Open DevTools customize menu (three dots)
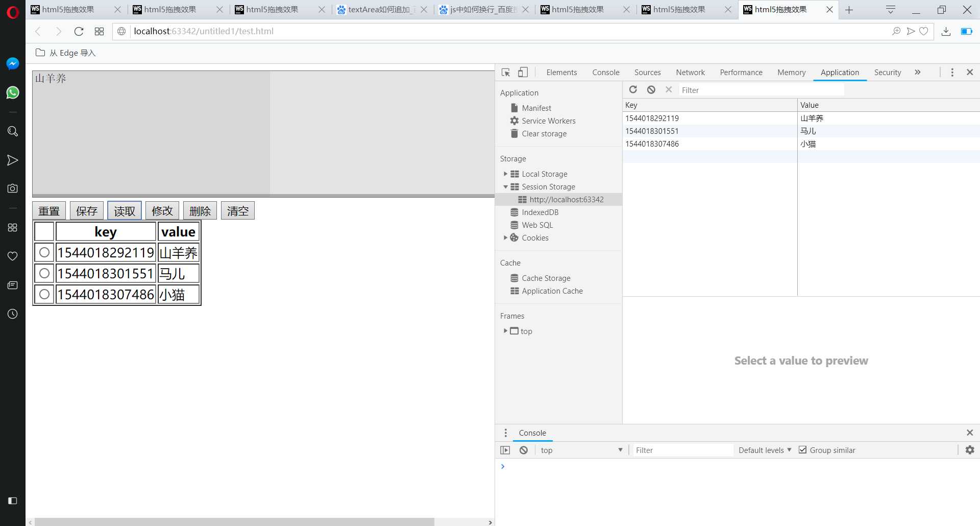The width and height of the screenshot is (980, 526). point(952,73)
